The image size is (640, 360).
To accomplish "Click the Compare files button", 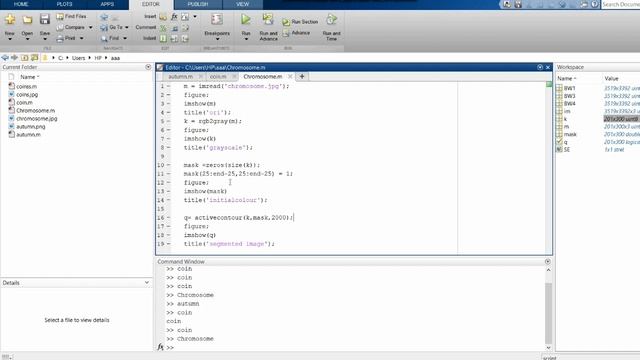I will (x=71, y=27).
